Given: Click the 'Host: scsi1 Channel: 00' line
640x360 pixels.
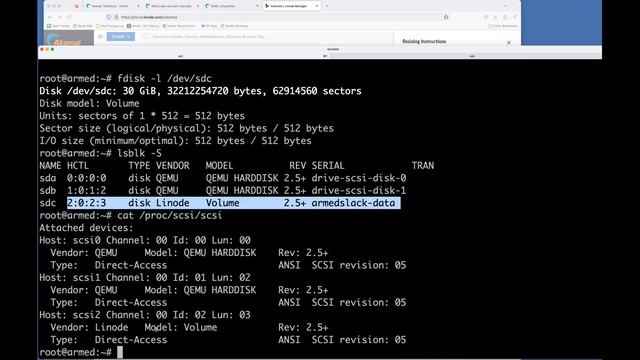Looking at the screenshot, I should (x=145, y=278).
